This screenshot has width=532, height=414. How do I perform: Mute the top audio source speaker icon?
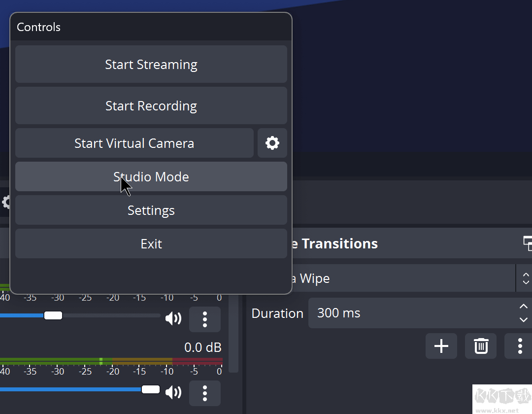pyautogui.click(x=173, y=319)
